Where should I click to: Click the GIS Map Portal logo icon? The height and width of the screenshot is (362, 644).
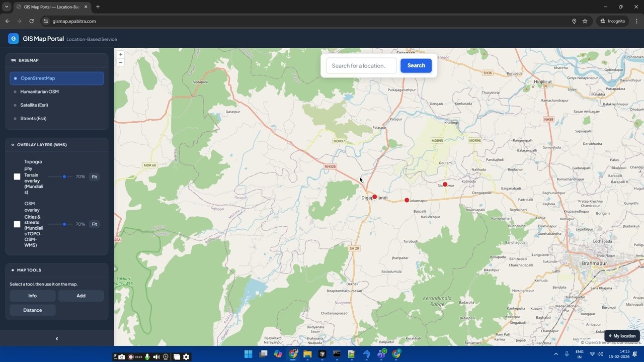pos(14,39)
